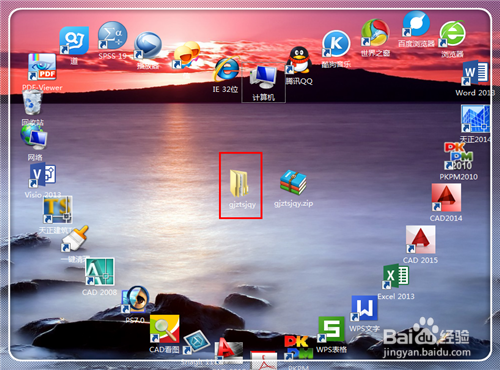Open the orange two-person messenger icon
The height and width of the screenshot is (370, 500).
(x=186, y=55)
